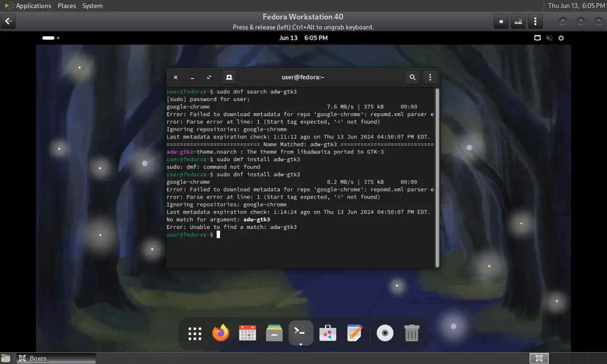The width and height of the screenshot is (607, 364).
Task: Open the Calendar app in the dock
Action: [x=248, y=333]
